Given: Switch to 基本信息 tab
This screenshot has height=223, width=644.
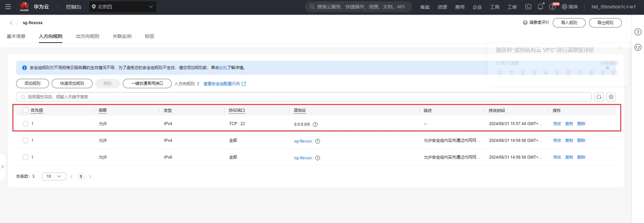Looking at the screenshot, I should pos(16,36).
